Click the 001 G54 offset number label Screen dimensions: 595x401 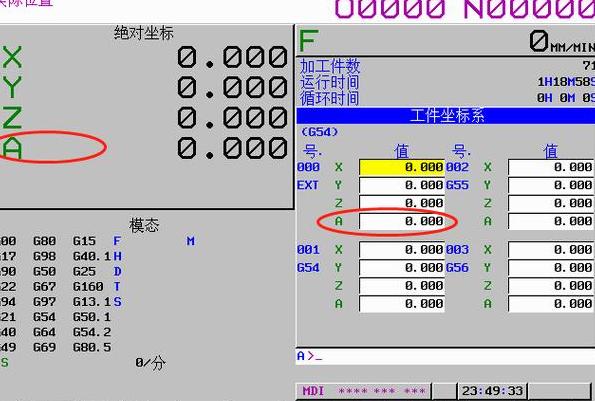308,250
